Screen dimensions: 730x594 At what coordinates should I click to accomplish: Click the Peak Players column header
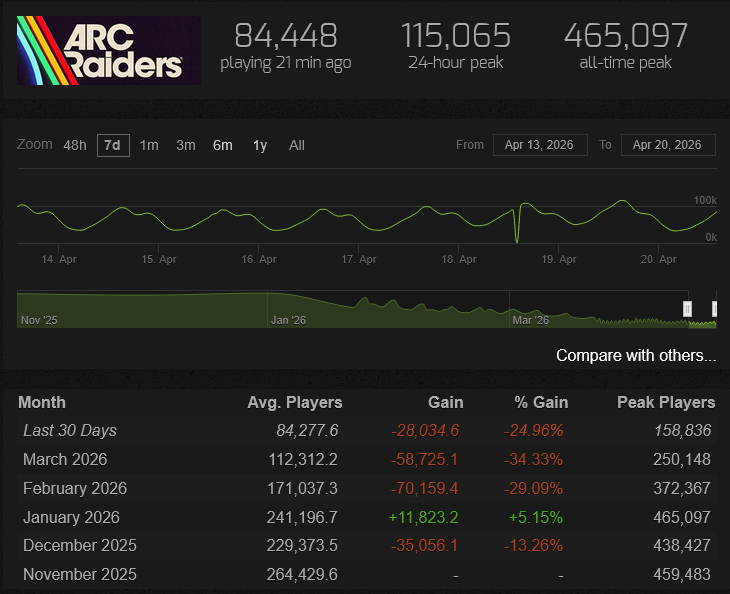tap(666, 402)
